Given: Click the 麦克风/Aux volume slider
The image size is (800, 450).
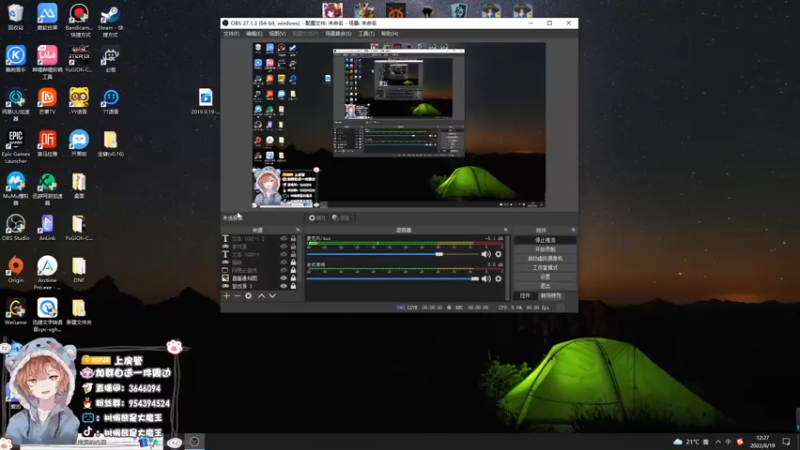Looking at the screenshot, I should (393, 254).
